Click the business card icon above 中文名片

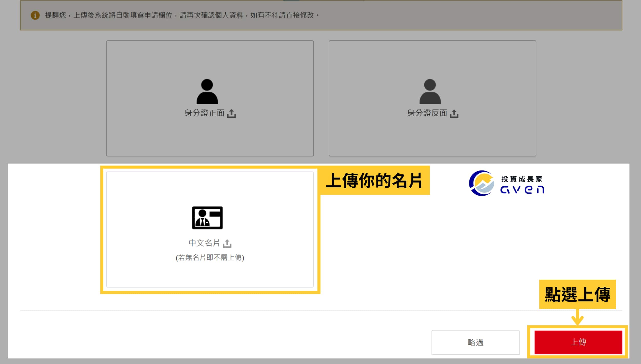tap(207, 218)
